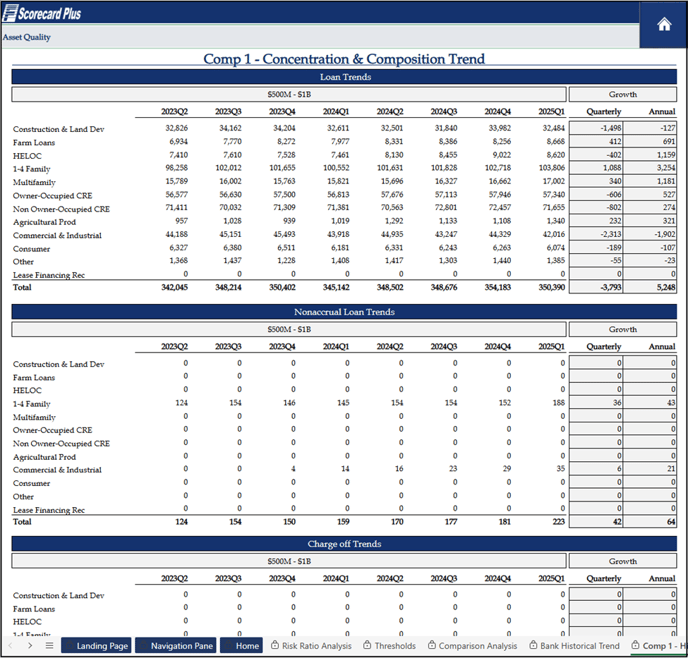Click lock icon on Comparison Analysis tab

tap(432, 645)
